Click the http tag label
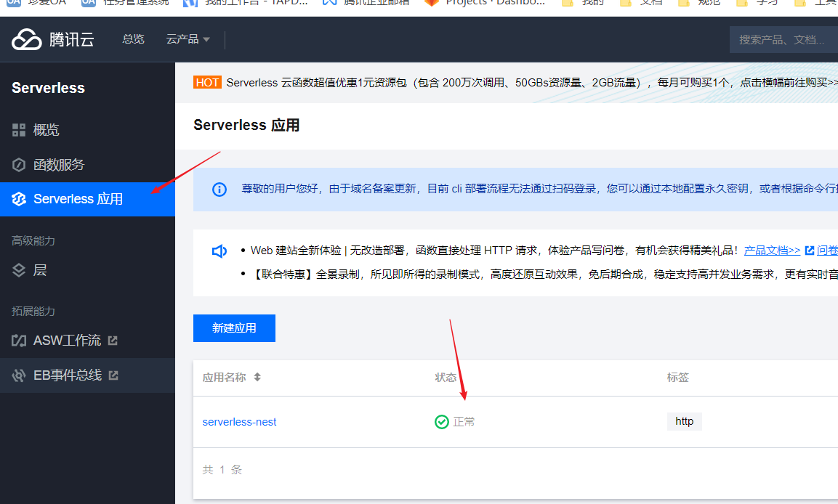 point(684,421)
